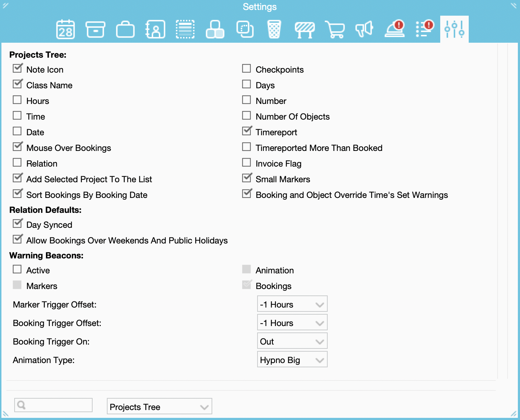Viewport: 520px width, 420px height.
Task: Toggle Mouse Over Bookings checkbox
Action: [17, 147]
